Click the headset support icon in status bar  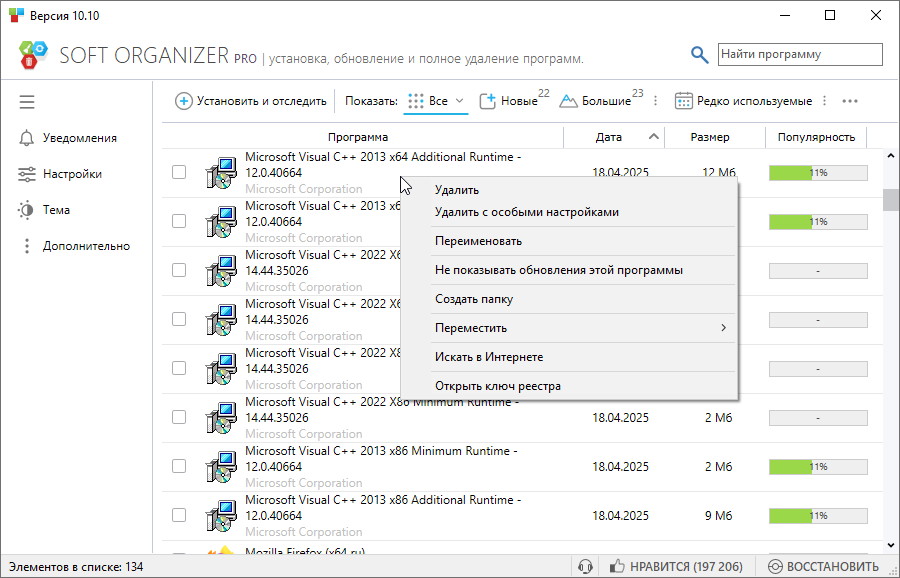(585, 567)
